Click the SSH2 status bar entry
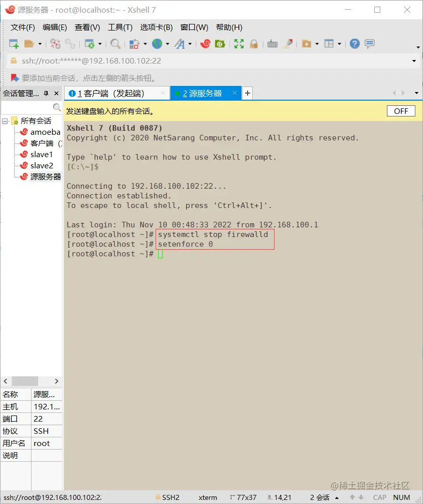Viewport: 423px width, 504px height. 167,497
